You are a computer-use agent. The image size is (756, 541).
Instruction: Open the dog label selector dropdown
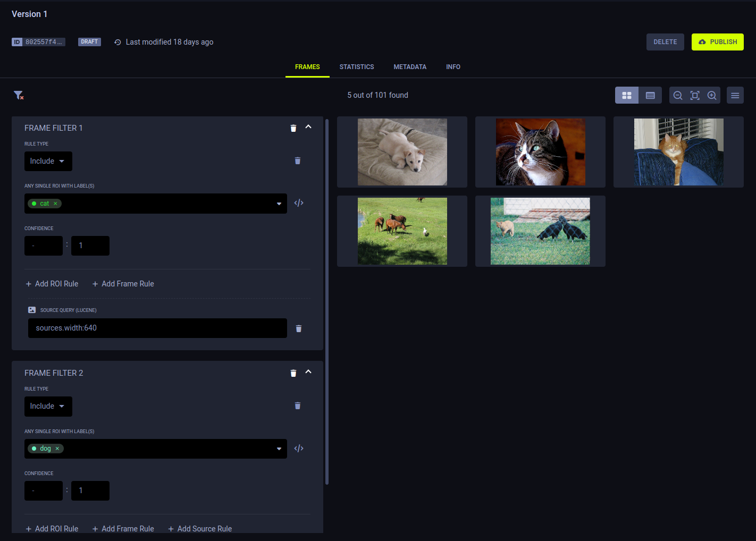click(x=279, y=449)
